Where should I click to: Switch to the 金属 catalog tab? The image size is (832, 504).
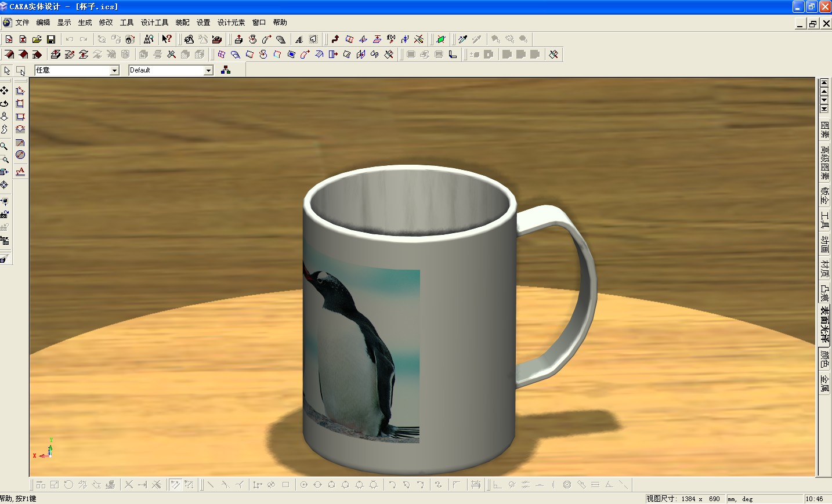[824, 383]
